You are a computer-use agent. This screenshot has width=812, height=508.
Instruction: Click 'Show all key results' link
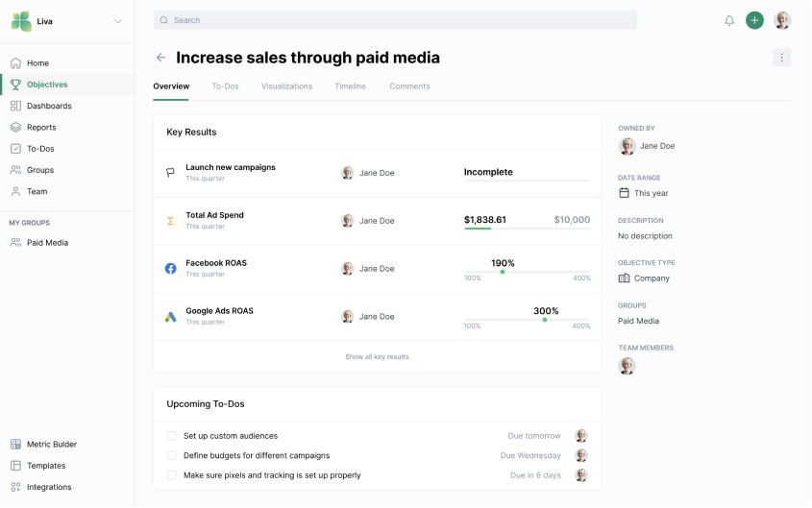377,356
